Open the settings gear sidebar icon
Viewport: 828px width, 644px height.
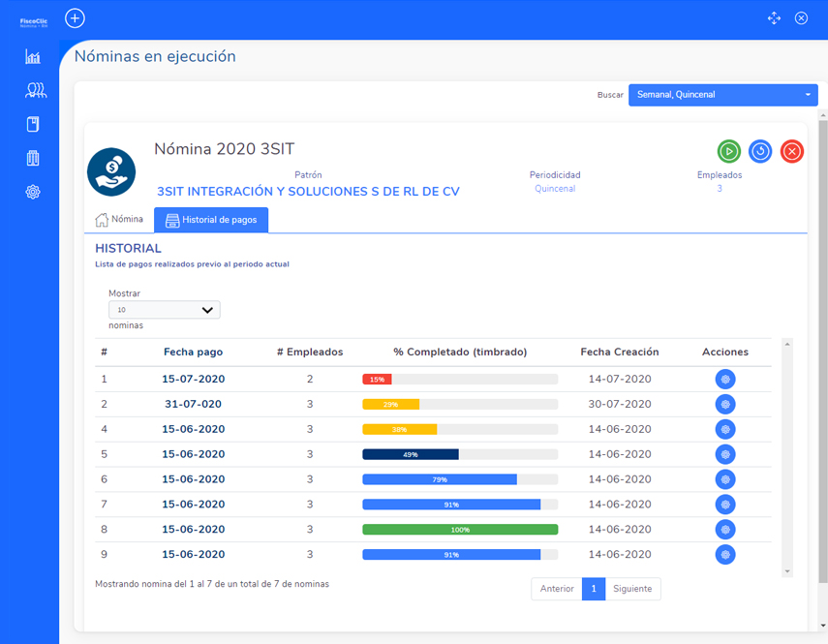click(33, 192)
